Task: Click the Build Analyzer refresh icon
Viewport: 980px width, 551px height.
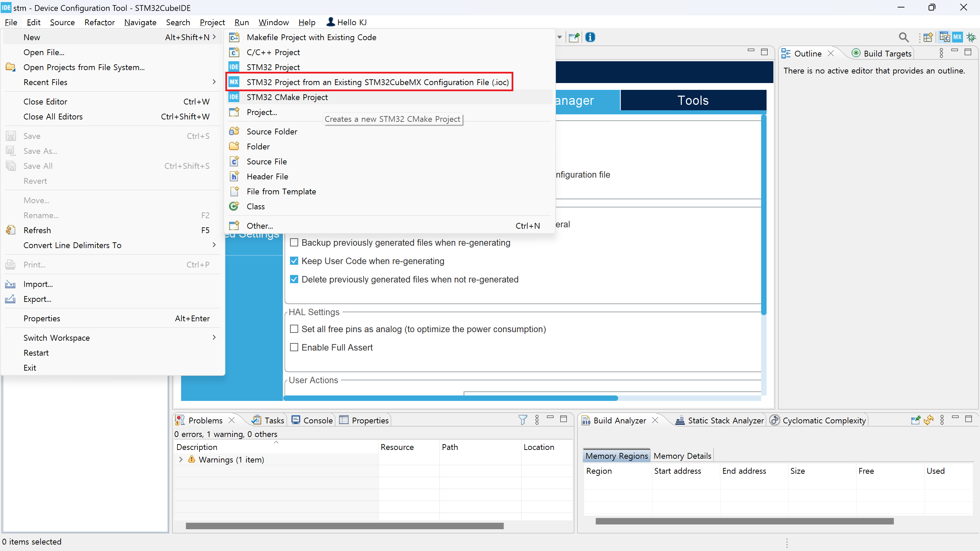Action: pyautogui.click(x=929, y=420)
